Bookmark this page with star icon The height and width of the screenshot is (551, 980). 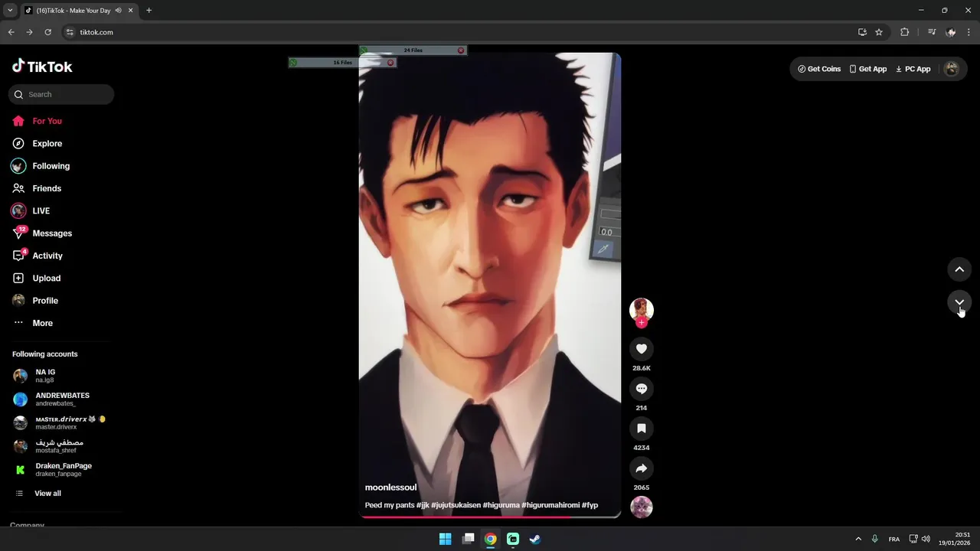[879, 32]
